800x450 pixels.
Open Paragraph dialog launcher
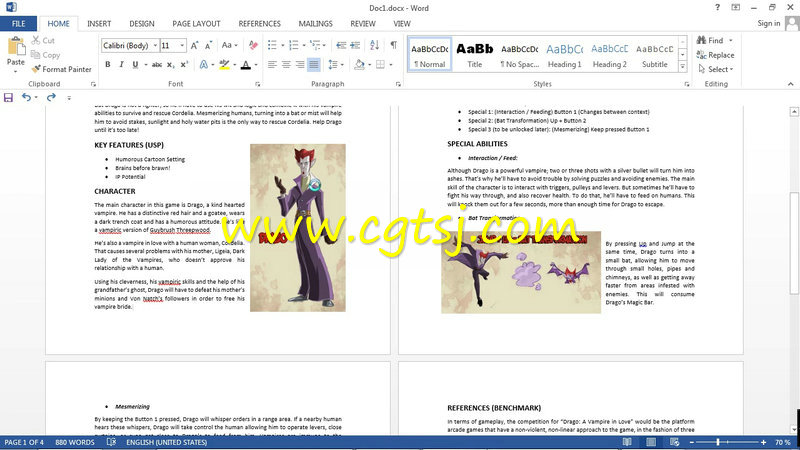[398, 84]
